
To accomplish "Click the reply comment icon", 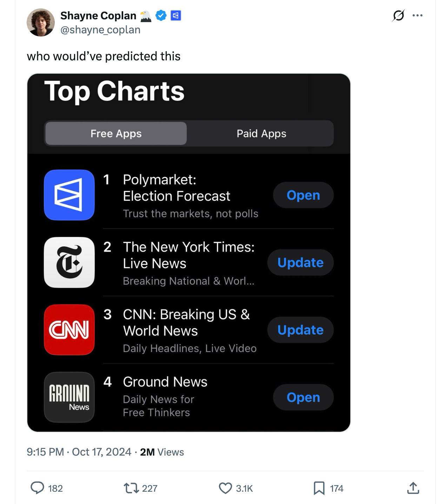I will (38, 488).
